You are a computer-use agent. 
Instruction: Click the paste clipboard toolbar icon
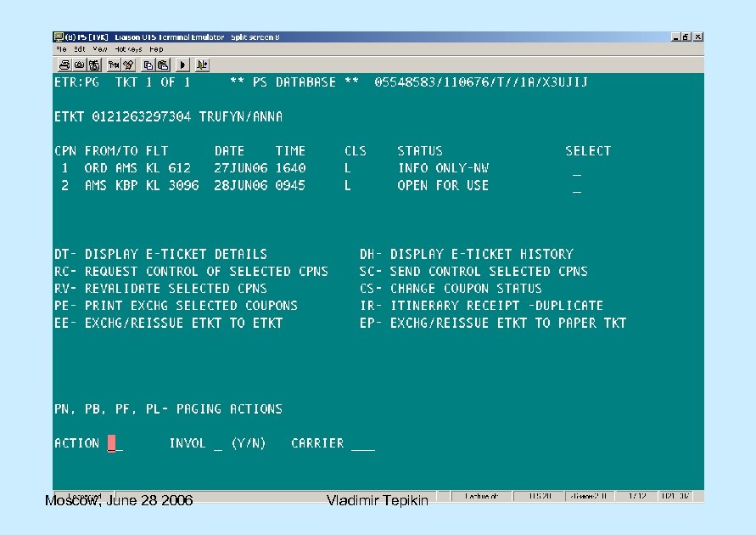tap(163, 65)
